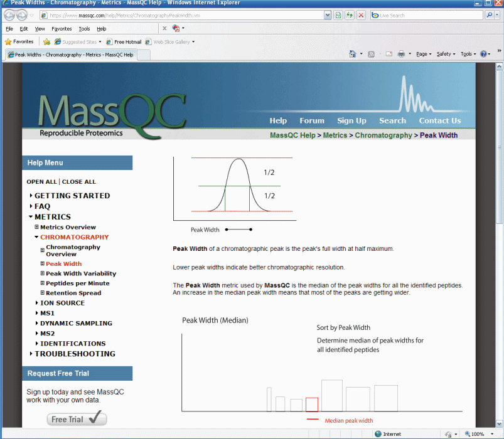Open the Suggested Sites dropdown
Image resolution: width=504 pixels, height=439 pixels.
pos(100,42)
